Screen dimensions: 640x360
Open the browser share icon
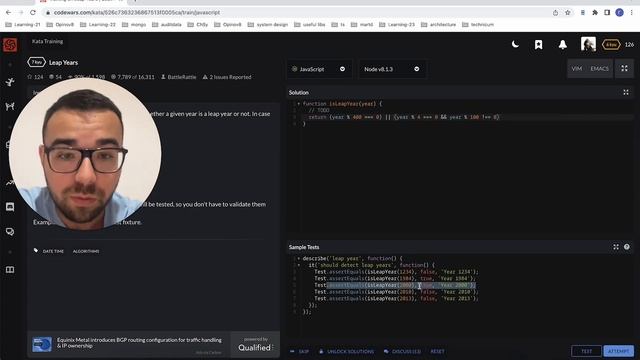coord(556,13)
